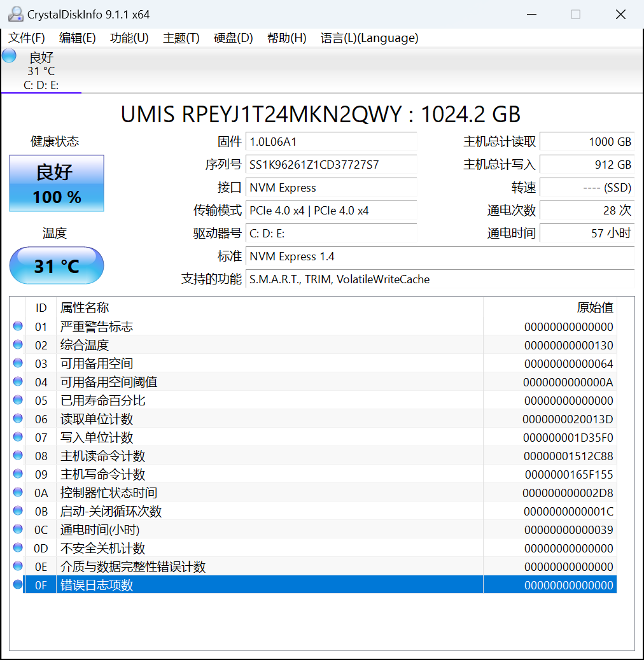Click status orb for row 0E 介质与数据完整性错误计数

point(18,566)
